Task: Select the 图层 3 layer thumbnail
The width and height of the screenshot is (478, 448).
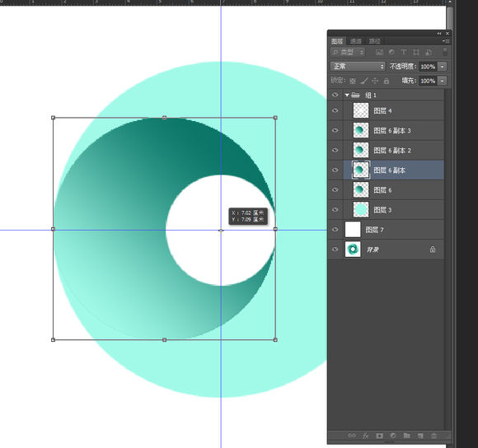Action: tap(361, 209)
